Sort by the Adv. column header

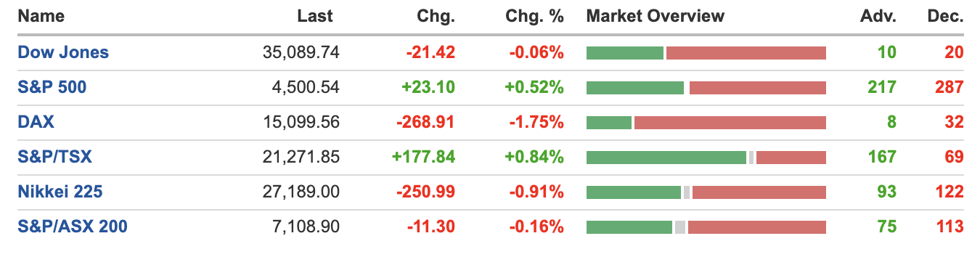(x=878, y=16)
